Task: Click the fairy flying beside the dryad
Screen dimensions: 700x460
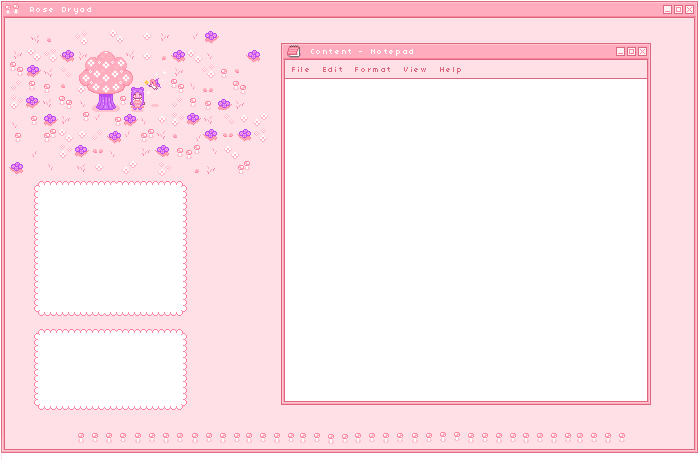Action: click(153, 84)
